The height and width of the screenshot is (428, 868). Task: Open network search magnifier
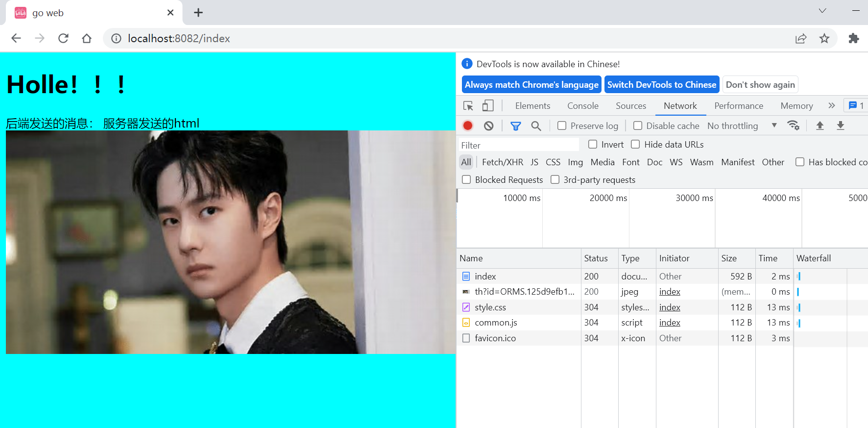click(536, 126)
